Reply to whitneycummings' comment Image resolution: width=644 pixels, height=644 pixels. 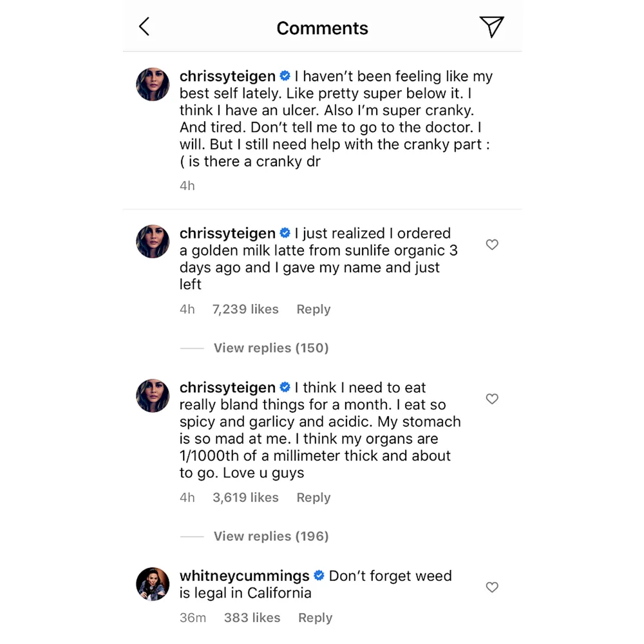pyautogui.click(x=315, y=617)
